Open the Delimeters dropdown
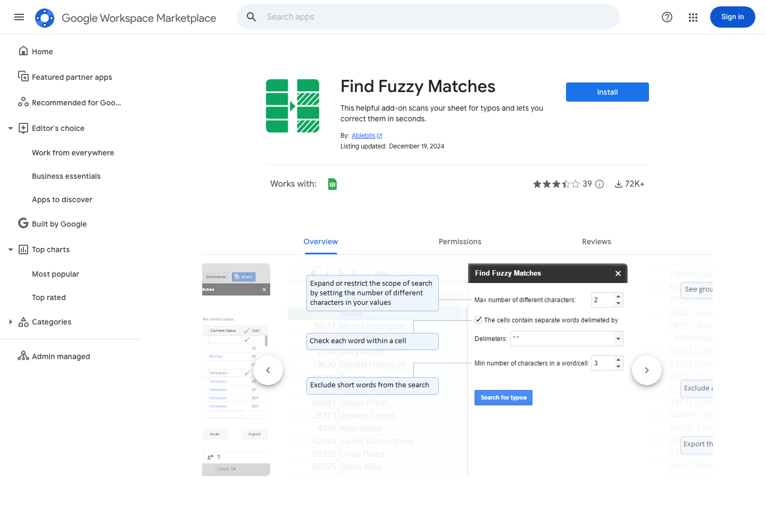 [x=567, y=339]
